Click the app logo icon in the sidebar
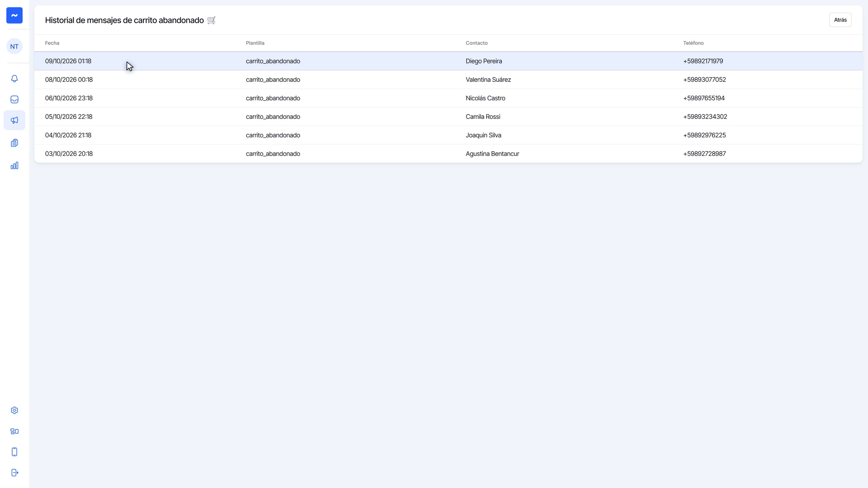This screenshot has width=868, height=488. click(14, 15)
